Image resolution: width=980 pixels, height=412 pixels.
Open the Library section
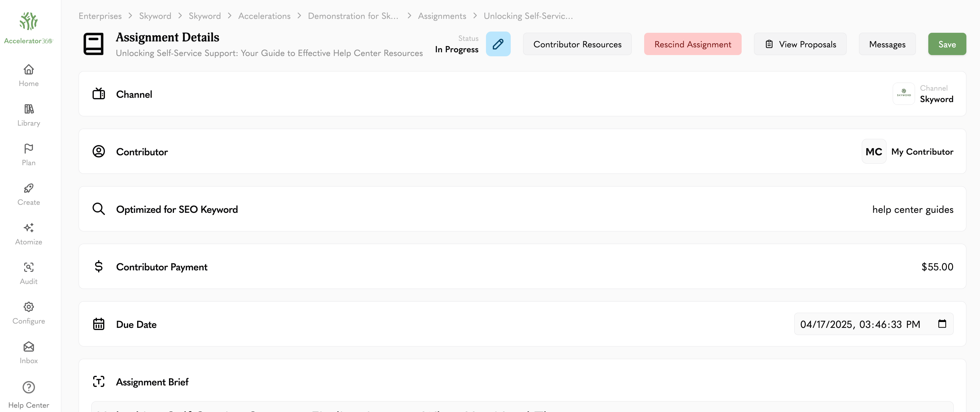(x=28, y=115)
